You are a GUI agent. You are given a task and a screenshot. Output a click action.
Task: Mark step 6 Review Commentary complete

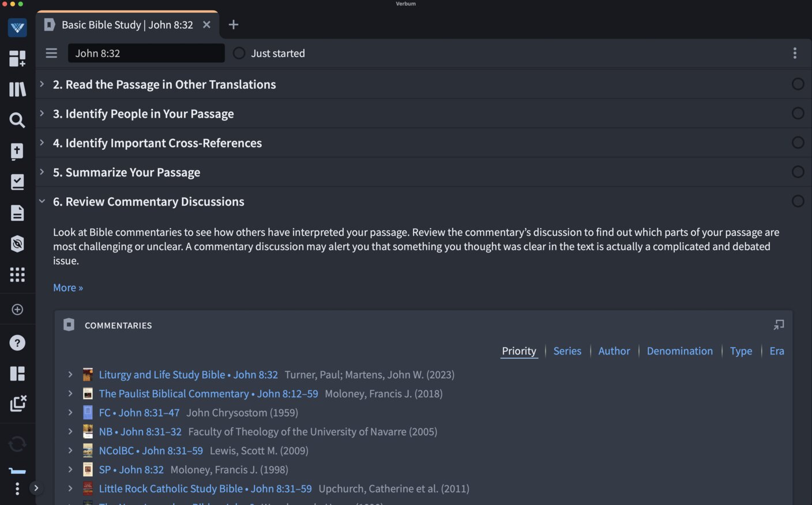[x=798, y=201]
